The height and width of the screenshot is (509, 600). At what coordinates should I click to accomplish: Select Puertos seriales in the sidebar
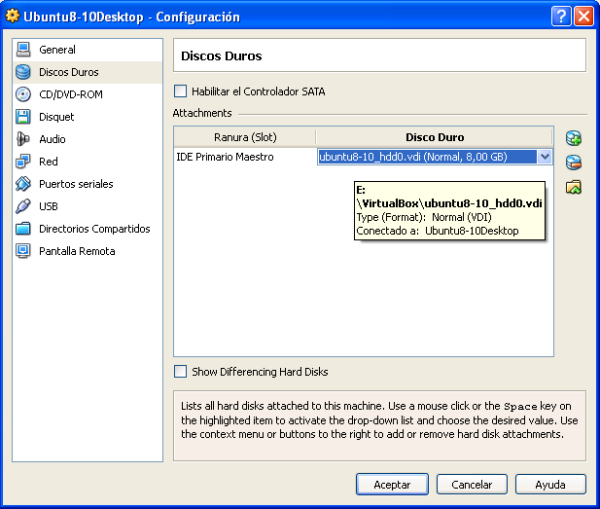(x=75, y=184)
